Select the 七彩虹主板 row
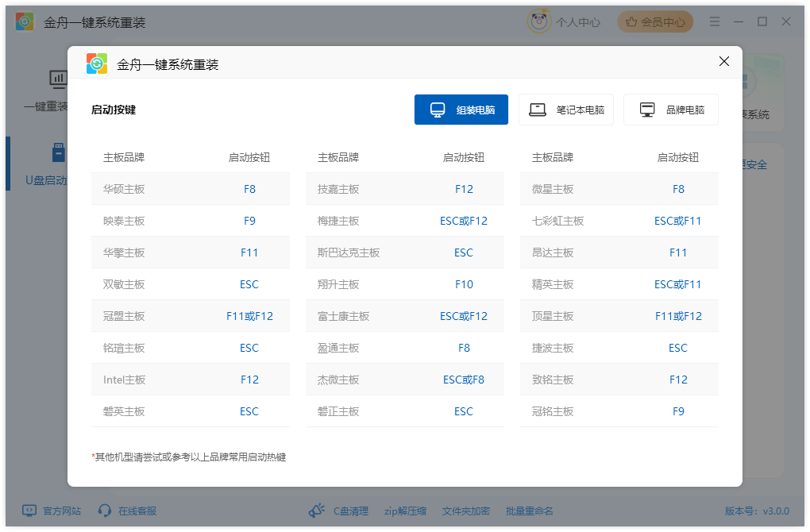 (619, 221)
